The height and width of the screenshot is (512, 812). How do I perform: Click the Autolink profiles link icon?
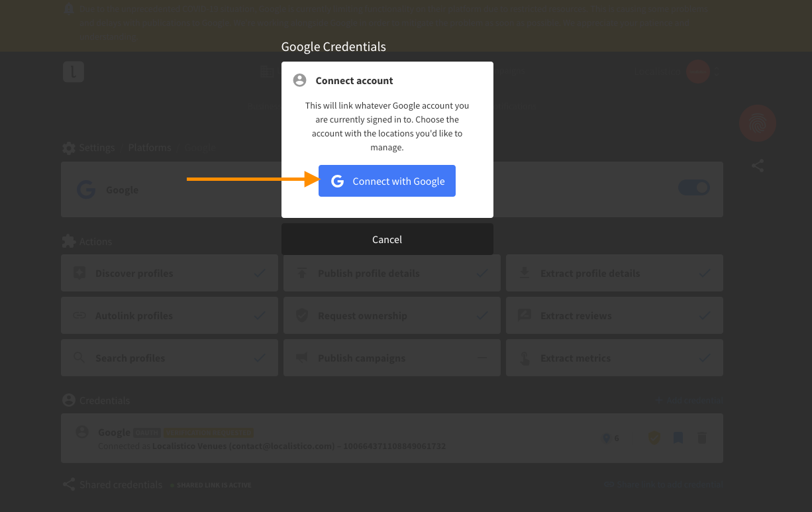(x=79, y=315)
